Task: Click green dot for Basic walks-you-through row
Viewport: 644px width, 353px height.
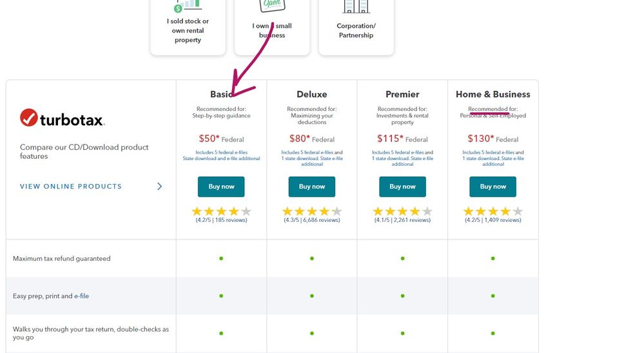Action: click(221, 333)
